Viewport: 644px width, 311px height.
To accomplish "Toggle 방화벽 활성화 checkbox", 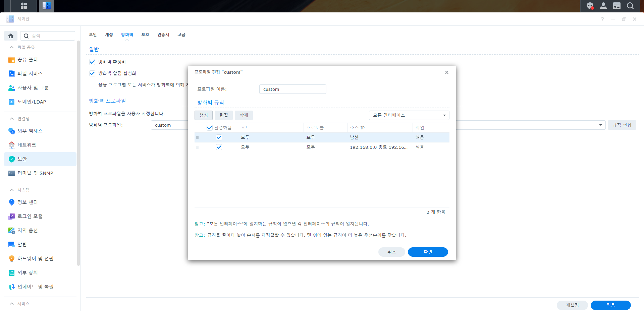I will click(92, 62).
